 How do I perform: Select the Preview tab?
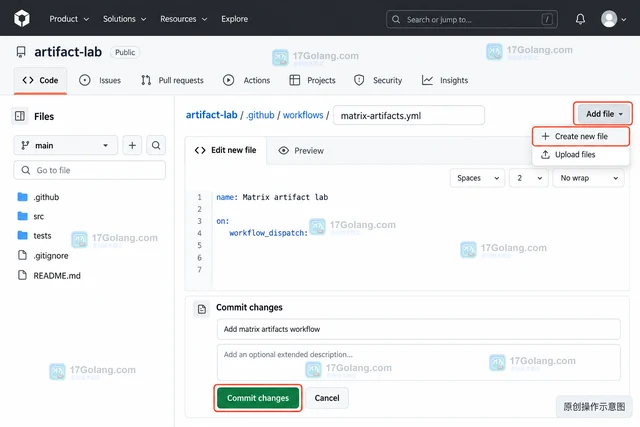pos(301,151)
